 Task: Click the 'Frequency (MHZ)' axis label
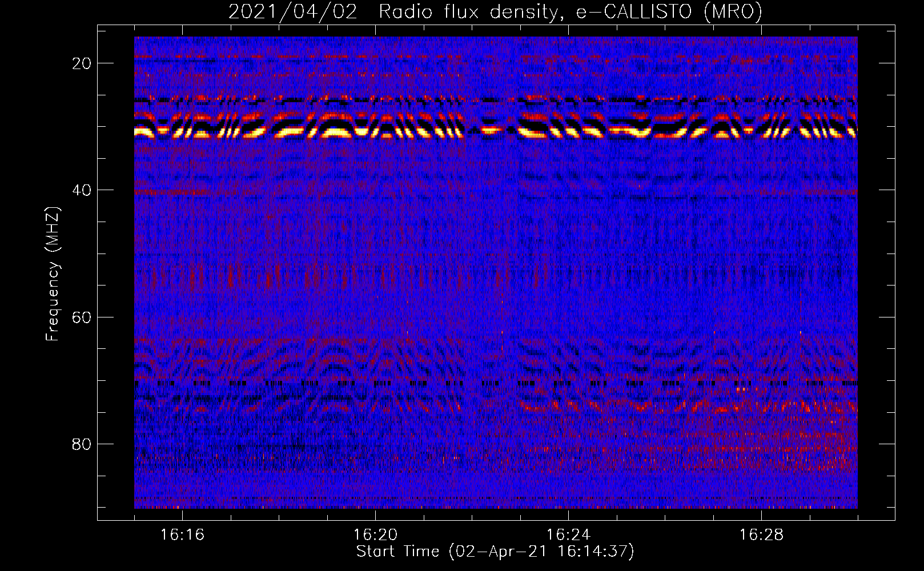[53, 274]
